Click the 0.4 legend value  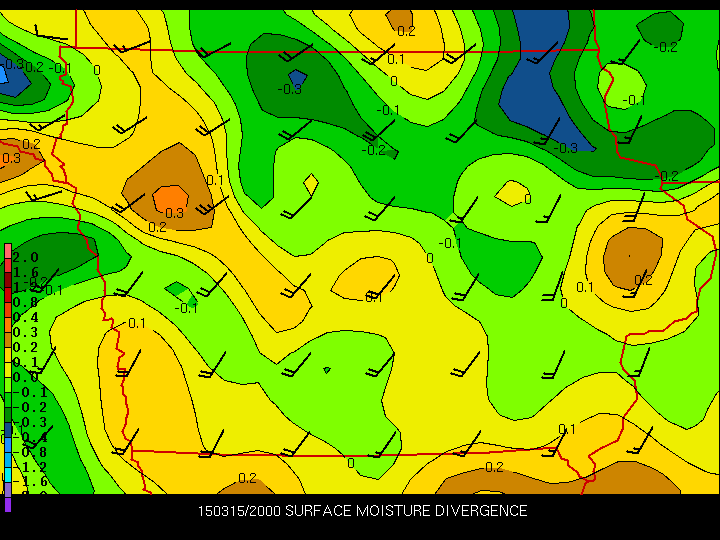[x=25, y=317]
